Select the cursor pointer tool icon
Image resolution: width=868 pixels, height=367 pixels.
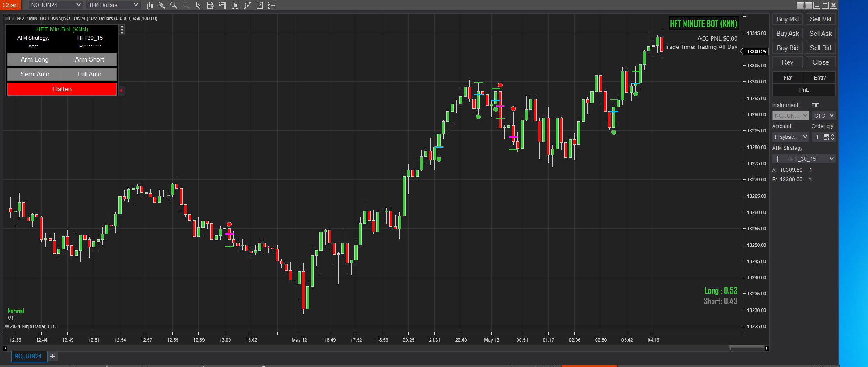(x=198, y=5)
